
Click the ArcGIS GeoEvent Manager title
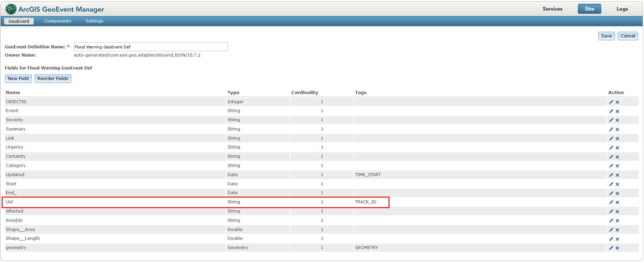[61, 10]
